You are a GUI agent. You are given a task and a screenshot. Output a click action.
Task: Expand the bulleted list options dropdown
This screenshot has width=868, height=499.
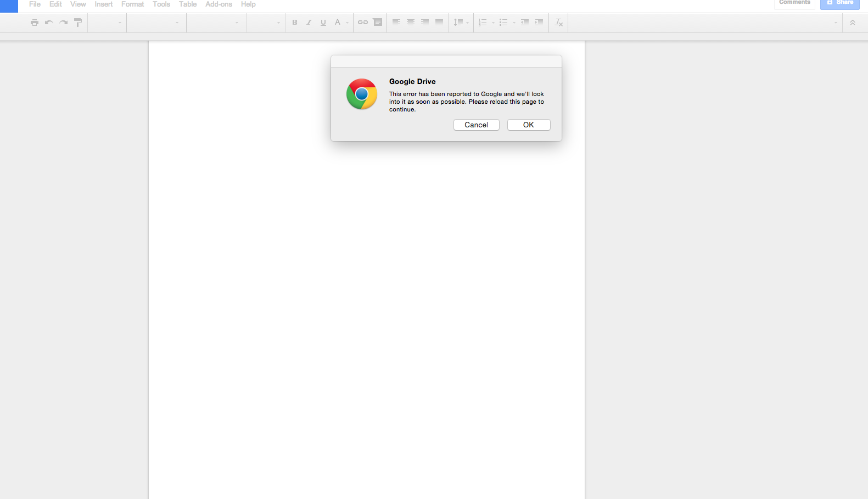click(x=514, y=23)
